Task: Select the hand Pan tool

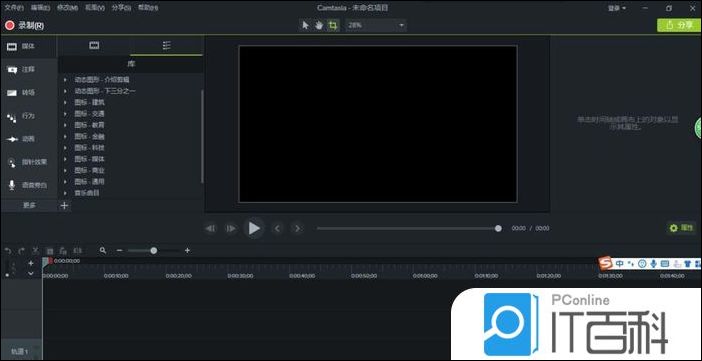Action: [319, 26]
